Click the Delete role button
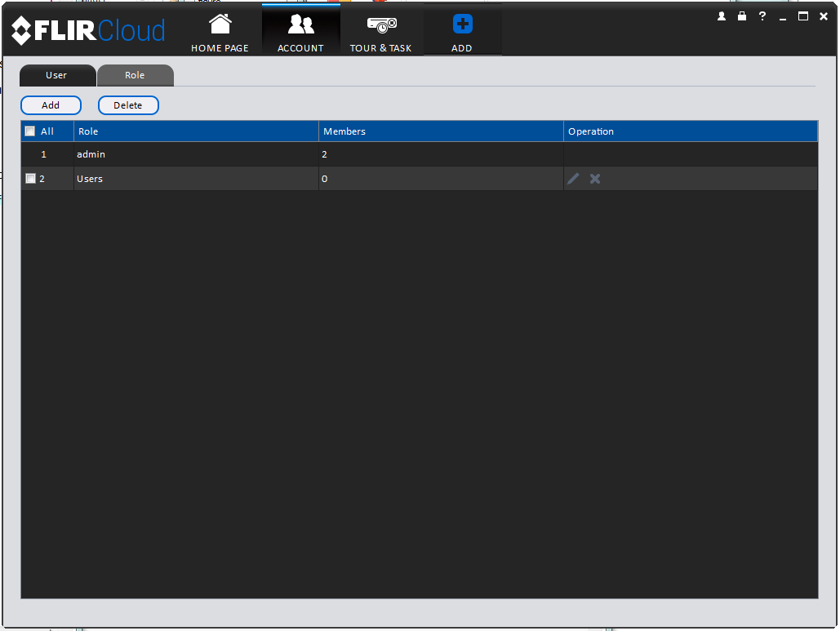This screenshot has width=840, height=631. tap(128, 105)
